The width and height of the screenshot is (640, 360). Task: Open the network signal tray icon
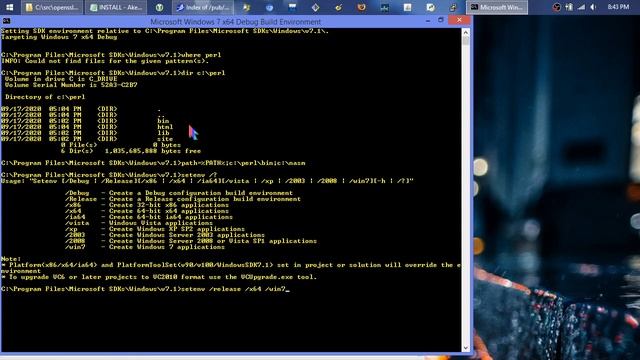tap(581, 7)
